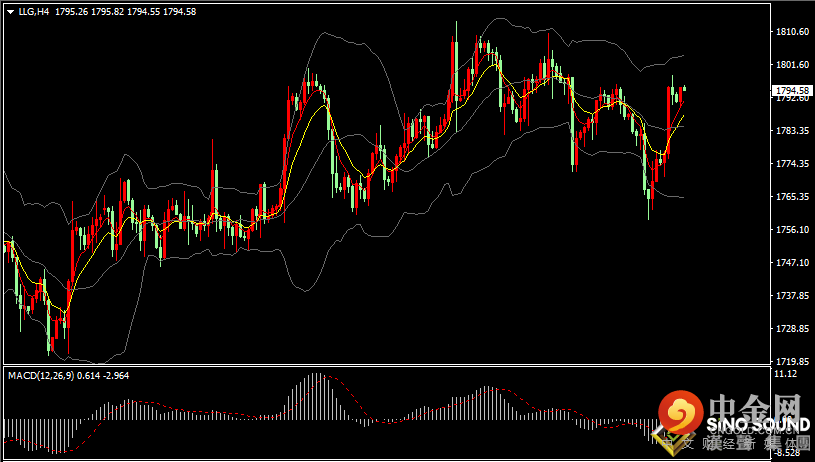Click the -8.528 MACD scale label
This screenshot has height=462, width=815.
(787, 453)
